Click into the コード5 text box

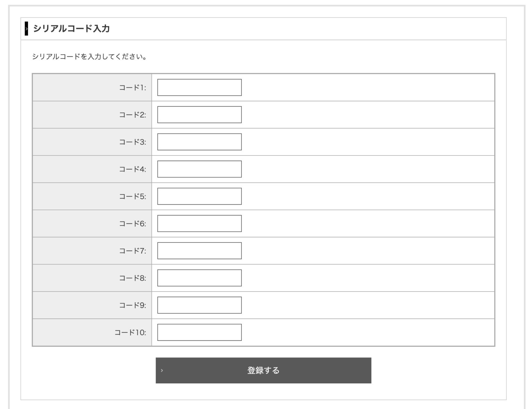click(199, 196)
